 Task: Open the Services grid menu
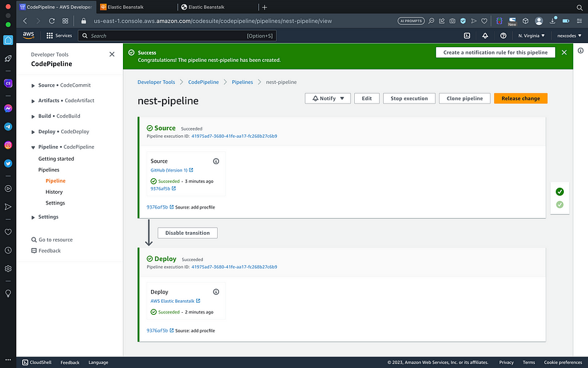[59, 36]
